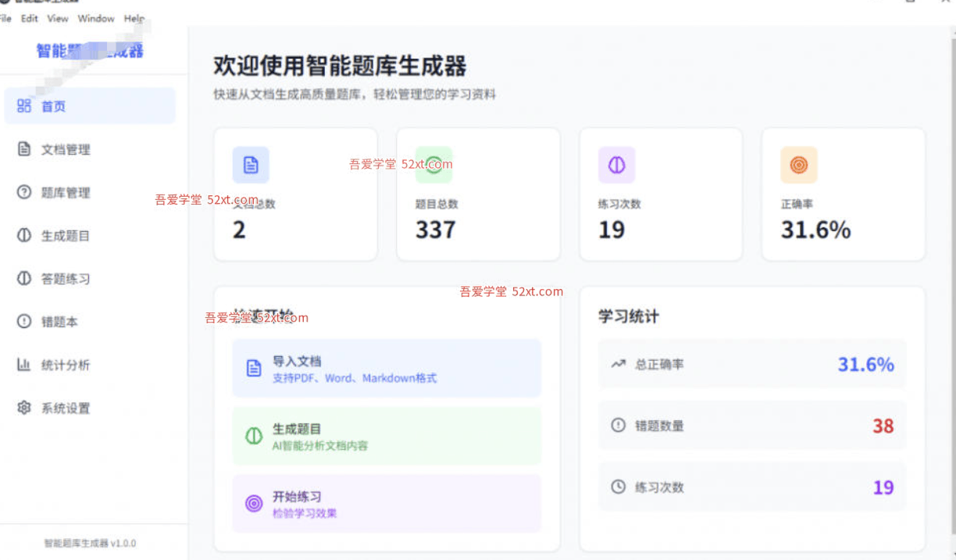
Task: Click the purple 19 in 学习统计
Action: coord(883,487)
